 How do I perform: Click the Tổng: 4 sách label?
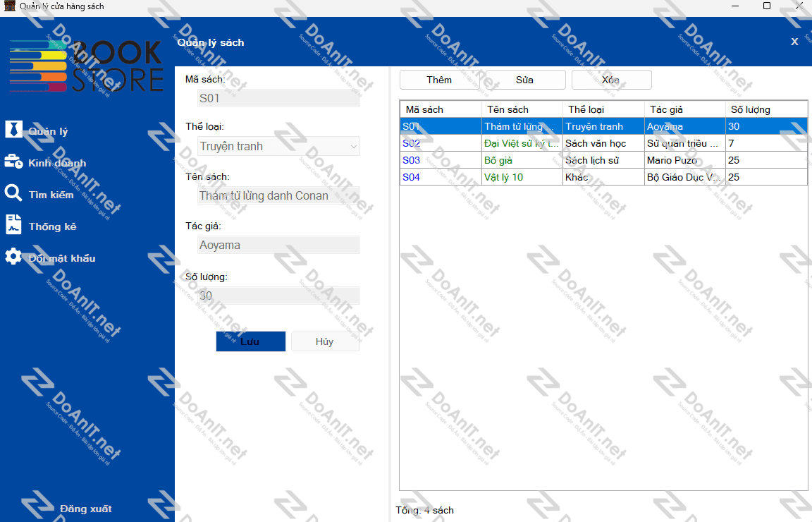pos(424,510)
